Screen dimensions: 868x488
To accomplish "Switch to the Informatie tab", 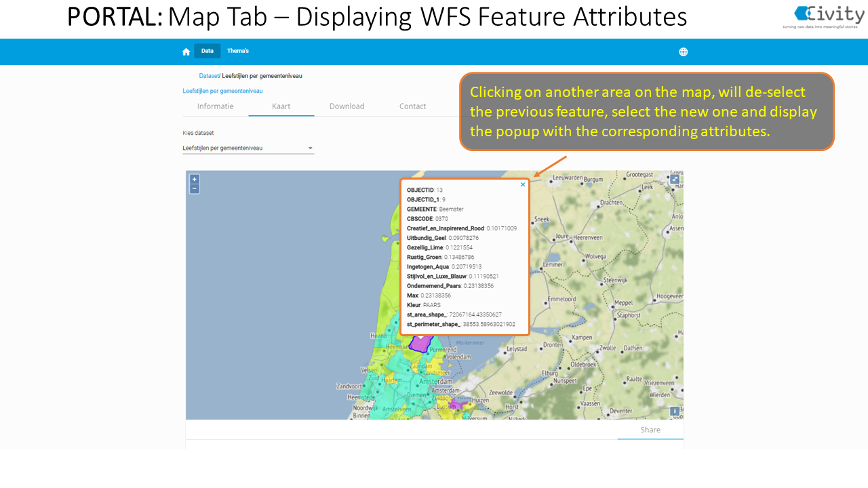I will [x=216, y=106].
